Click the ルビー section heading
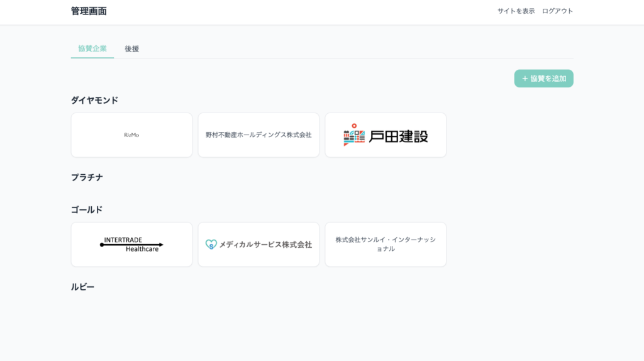 [x=82, y=287]
